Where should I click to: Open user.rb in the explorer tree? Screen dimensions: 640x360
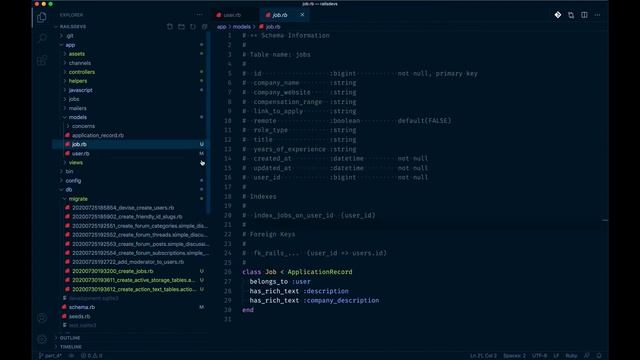(80, 153)
